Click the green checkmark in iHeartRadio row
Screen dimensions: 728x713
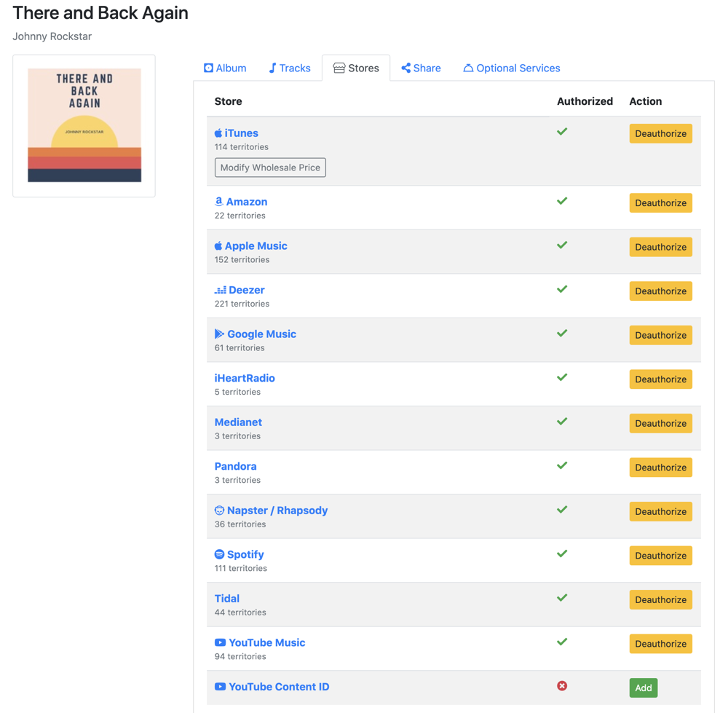tap(562, 377)
